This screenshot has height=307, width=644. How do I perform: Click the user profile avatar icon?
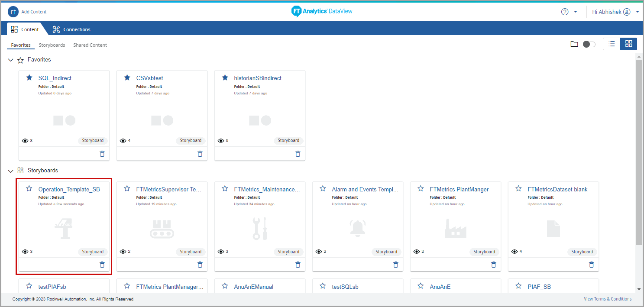coord(627,12)
